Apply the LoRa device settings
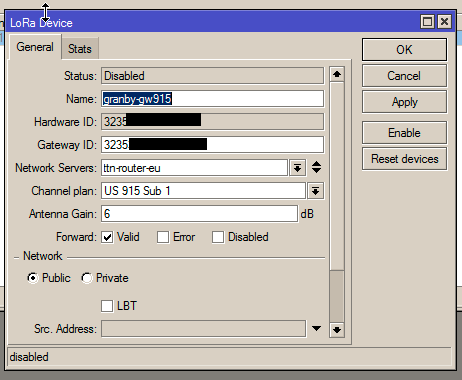The width and height of the screenshot is (462, 380). 404,102
